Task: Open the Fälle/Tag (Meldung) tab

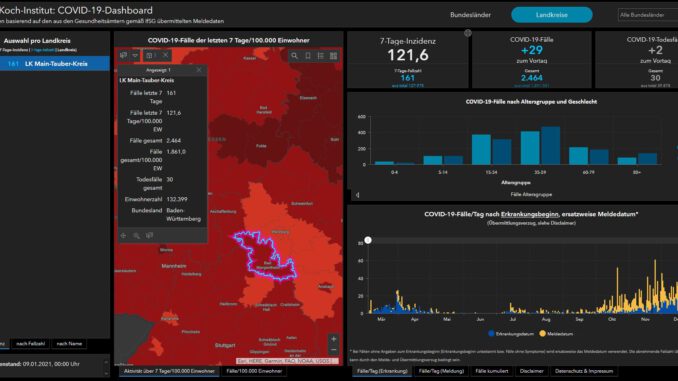Action: click(441, 371)
